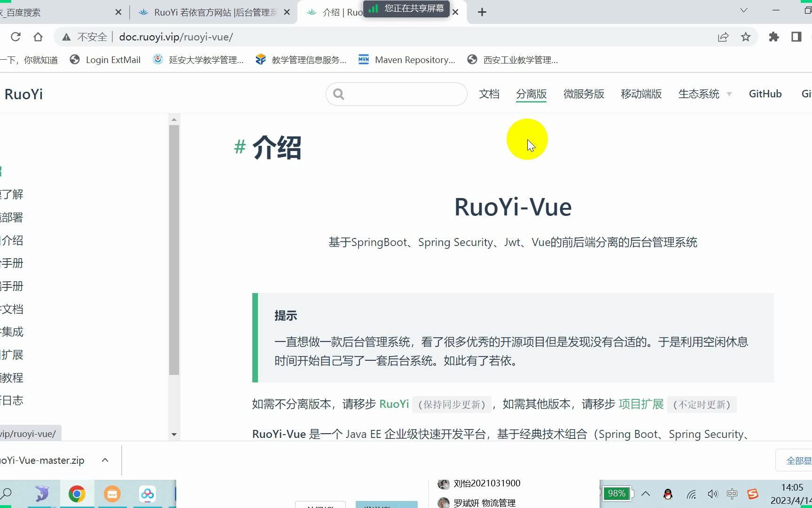Switch to the 百度搜索 tab
812x508 pixels.
(x=56, y=12)
